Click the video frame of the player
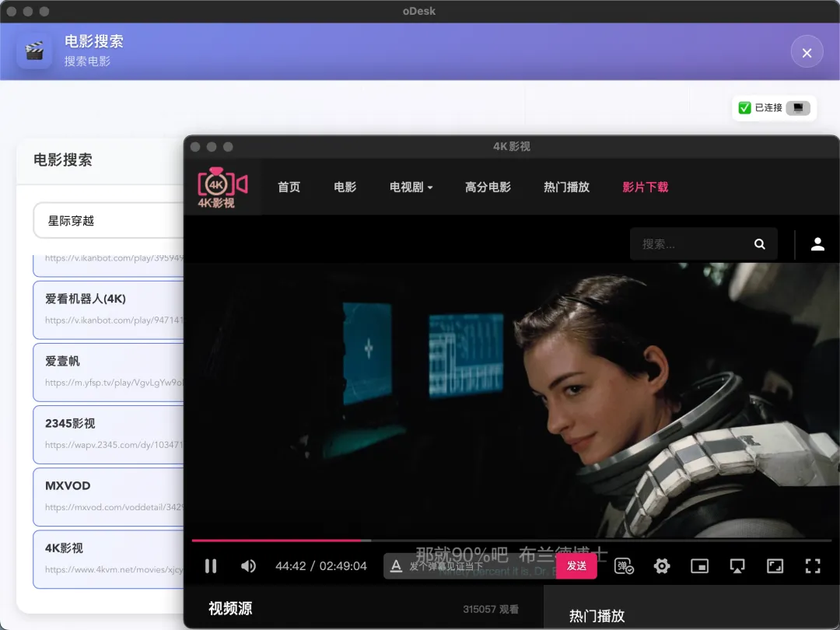The height and width of the screenshot is (630, 840). coord(511,401)
